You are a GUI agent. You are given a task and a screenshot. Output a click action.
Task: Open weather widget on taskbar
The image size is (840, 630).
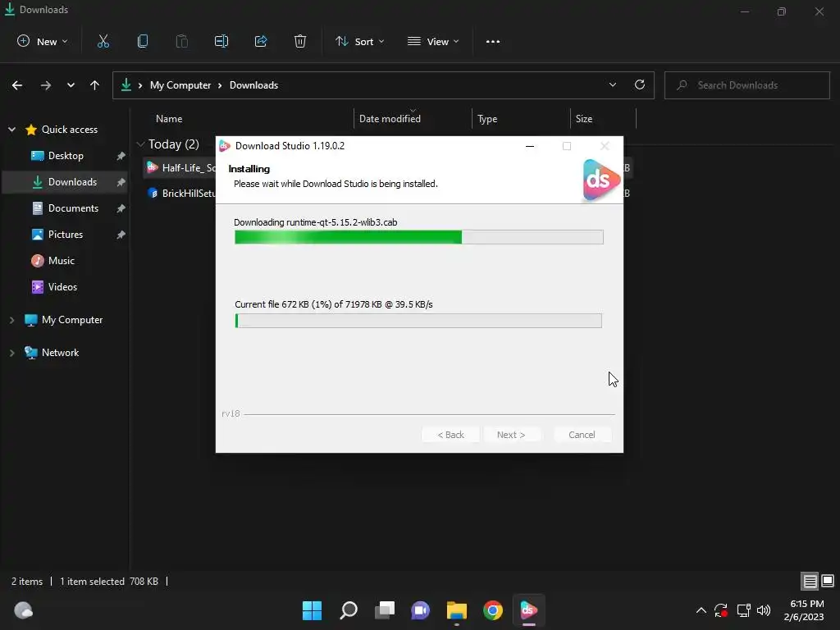23,610
